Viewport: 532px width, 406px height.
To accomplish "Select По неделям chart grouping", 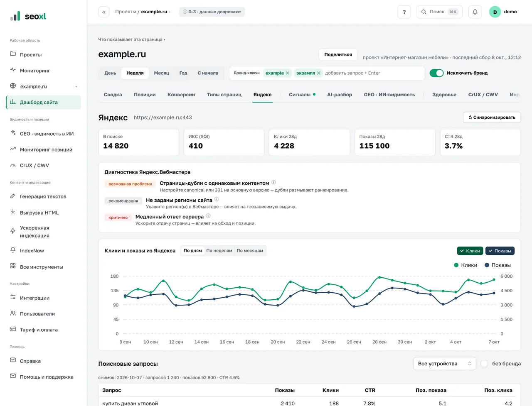I will coord(219,251).
